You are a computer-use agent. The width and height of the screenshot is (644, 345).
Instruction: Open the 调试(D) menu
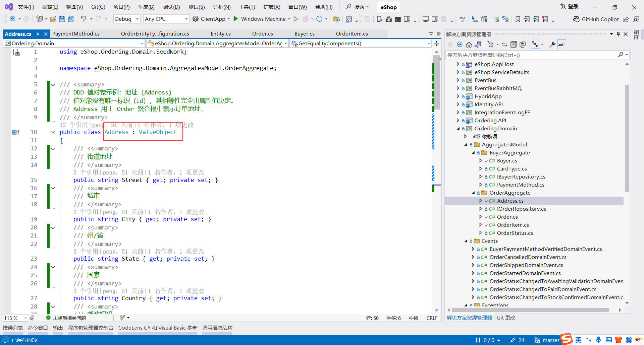coord(171,7)
